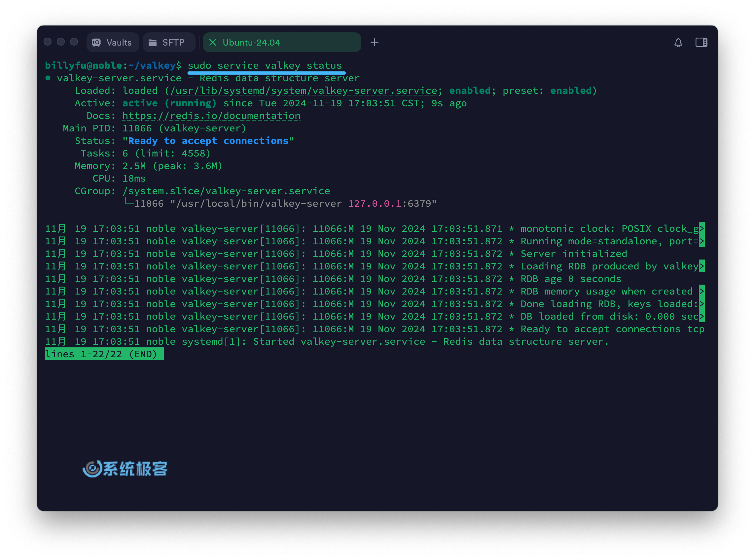Image resolution: width=755 pixels, height=560 pixels.
Task: Switch to the SFTP tab
Action: (168, 42)
